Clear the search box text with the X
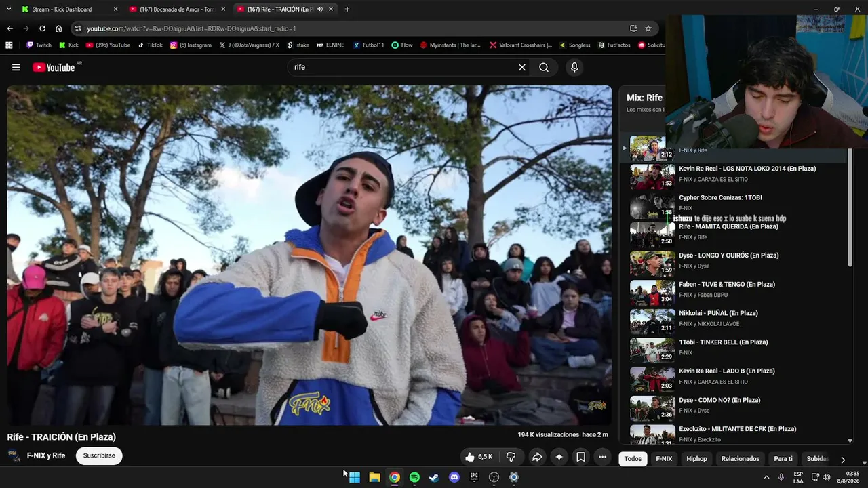The height and width of the screenshot is (488, 868). [x=522, y=67]
